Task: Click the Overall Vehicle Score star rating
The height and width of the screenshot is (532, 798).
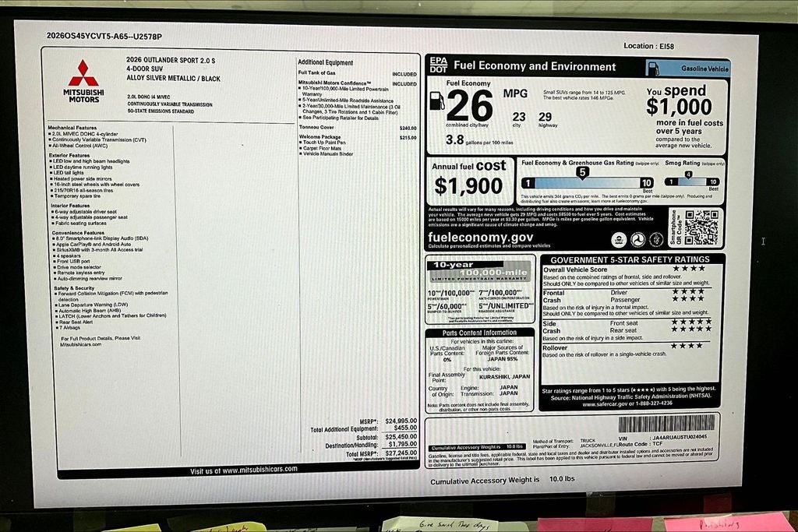Action: tap(689, 268)
